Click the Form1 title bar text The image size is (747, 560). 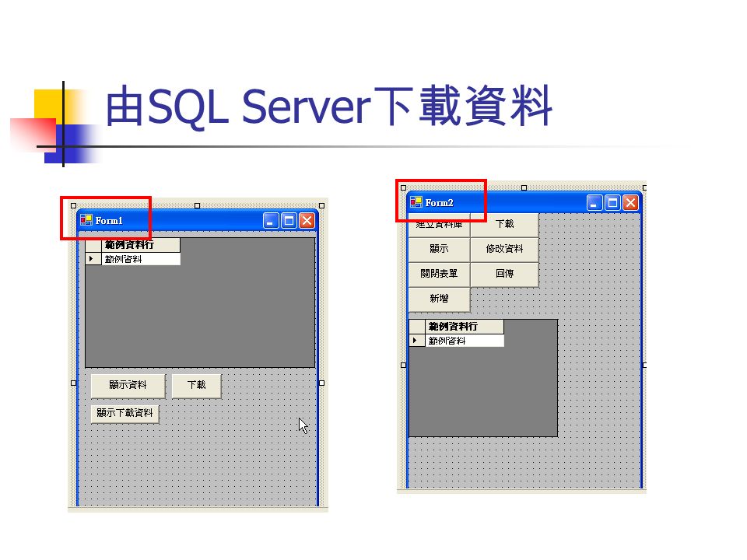(x=109, y=220)
